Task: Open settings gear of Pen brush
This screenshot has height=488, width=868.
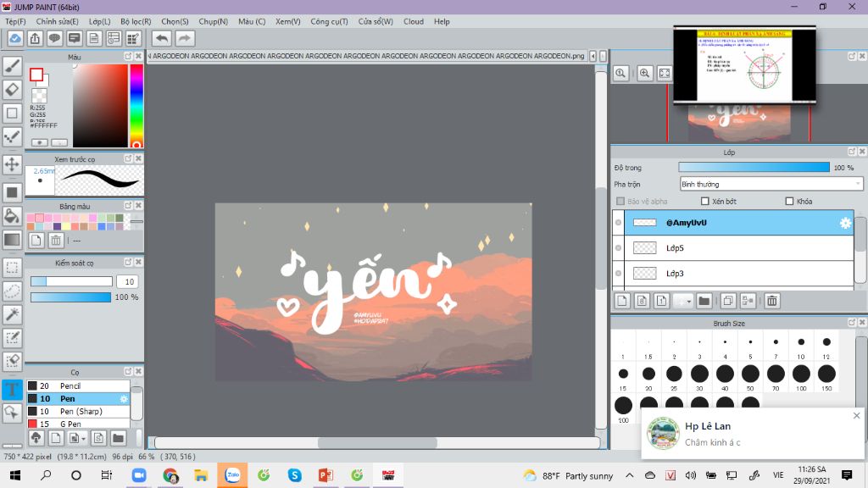Action: [x=124, y=398]
